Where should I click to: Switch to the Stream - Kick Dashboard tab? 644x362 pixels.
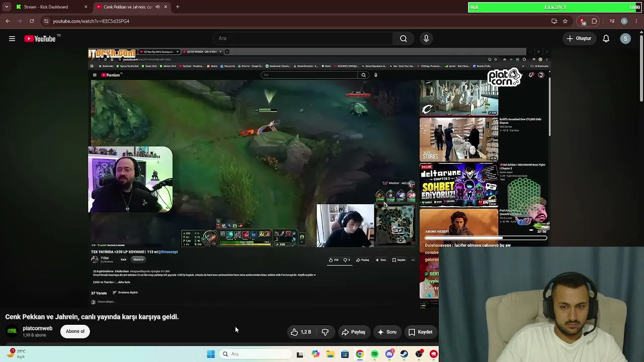coord(51,7)
